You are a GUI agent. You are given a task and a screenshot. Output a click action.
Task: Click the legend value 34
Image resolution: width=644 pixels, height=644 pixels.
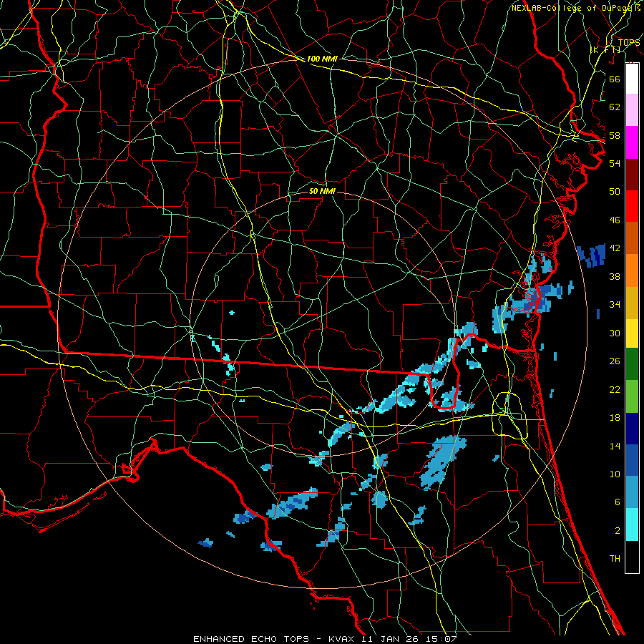(x=615, y=305)
